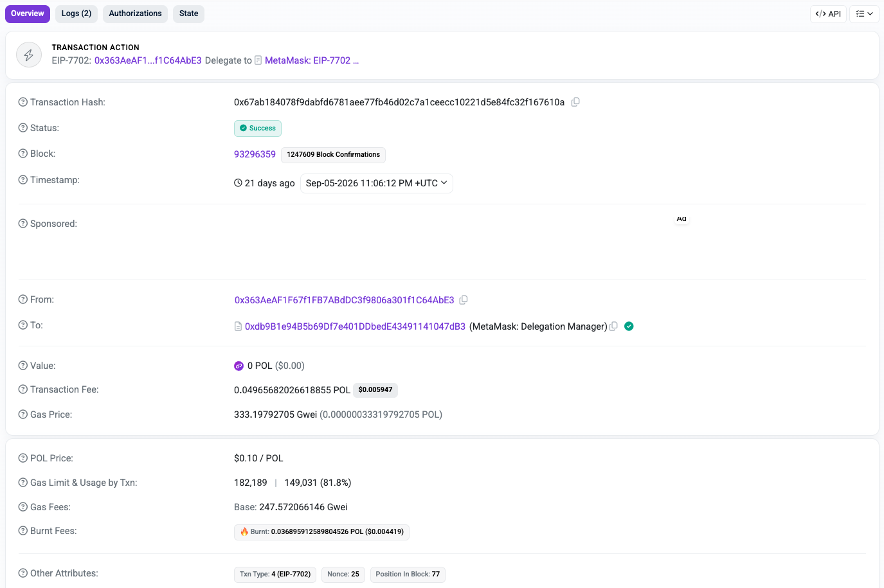Click the contract document icon before To address
Screen dimensions: 884x588
(238, 326)
